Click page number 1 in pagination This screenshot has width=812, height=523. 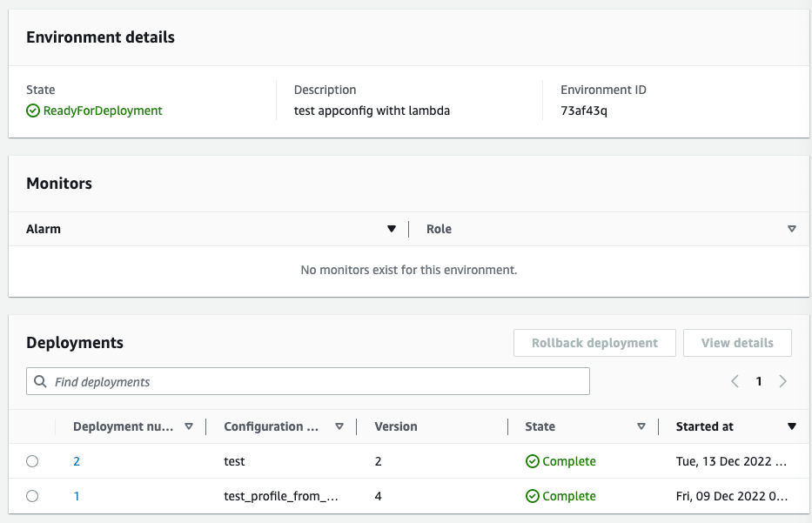coord(758,381)
